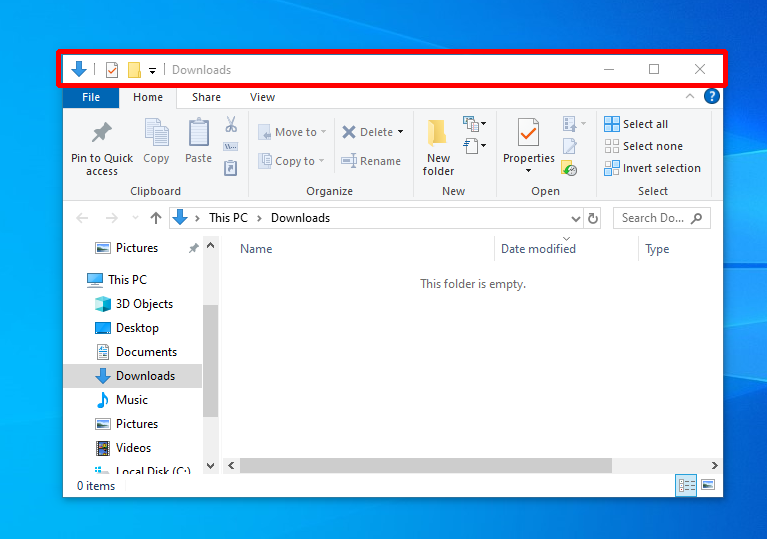767x539 pixels.
Task: Open Customize Quick Access Toolbar dropdown
Action: [x=153, y=70]
